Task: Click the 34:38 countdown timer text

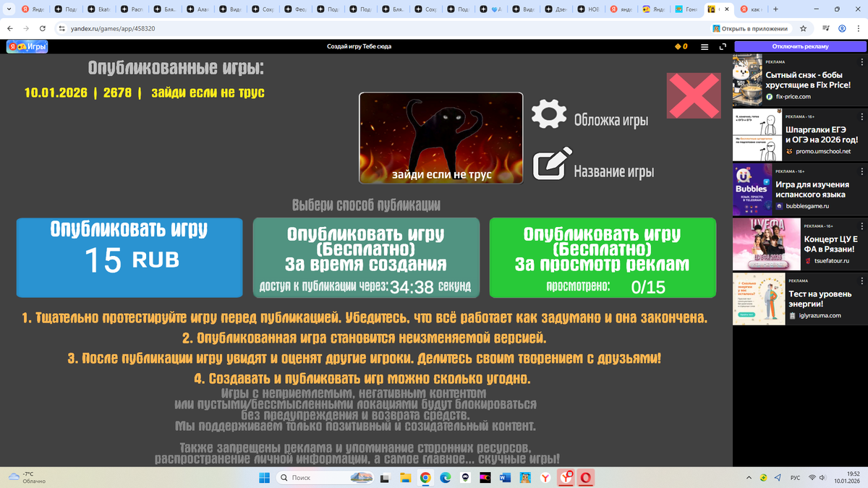Action: point(412,287)
